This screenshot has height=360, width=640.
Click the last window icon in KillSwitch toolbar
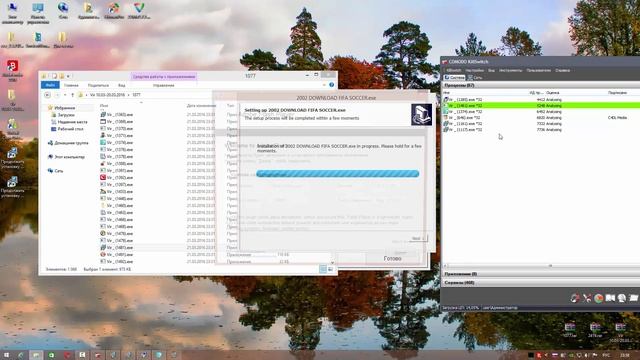(633, 298)
